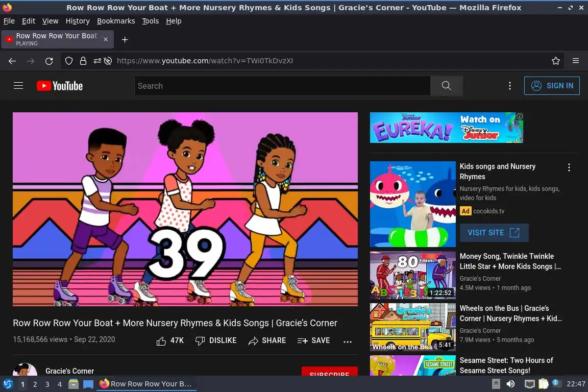
Task: Switch to workspace 4 in the taskbar
Action: (60, 384)
